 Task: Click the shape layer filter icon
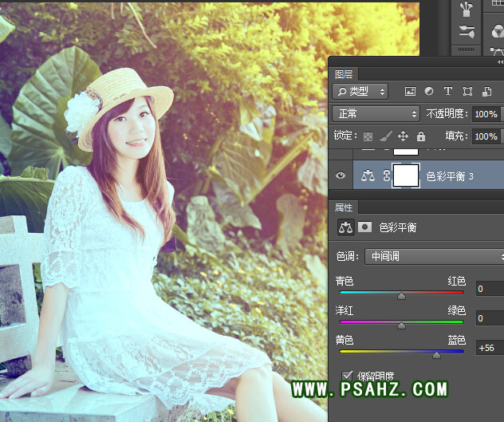467,92
